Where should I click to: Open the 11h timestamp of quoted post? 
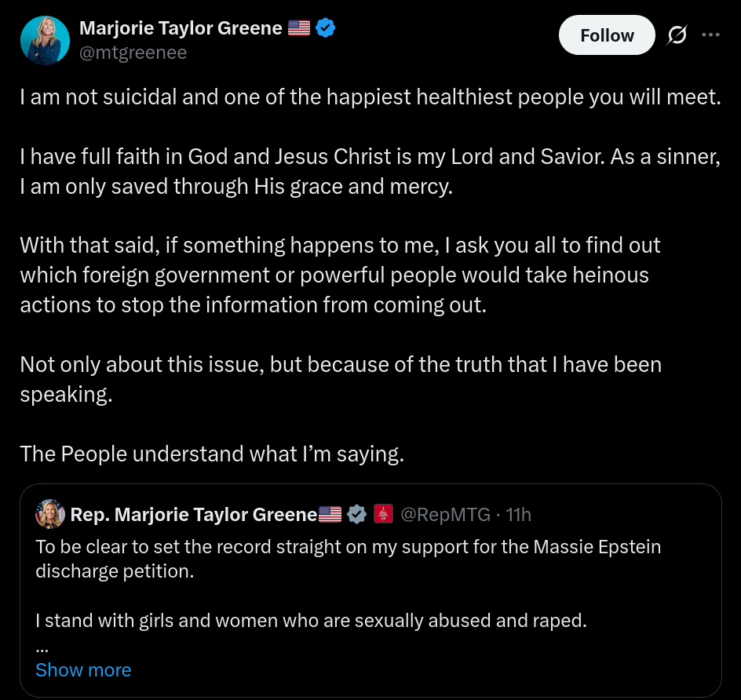tap(518, 514)
